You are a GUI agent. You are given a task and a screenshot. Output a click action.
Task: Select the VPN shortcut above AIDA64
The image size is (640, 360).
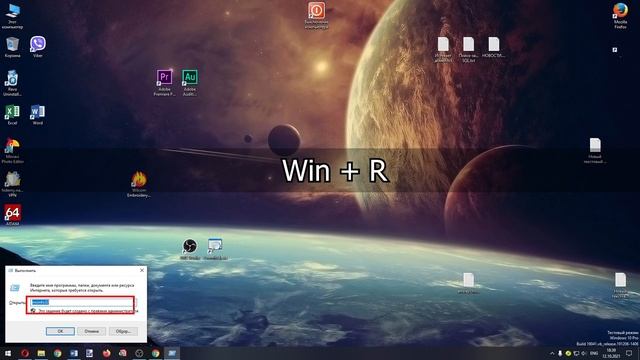click(x=12, y=184)
